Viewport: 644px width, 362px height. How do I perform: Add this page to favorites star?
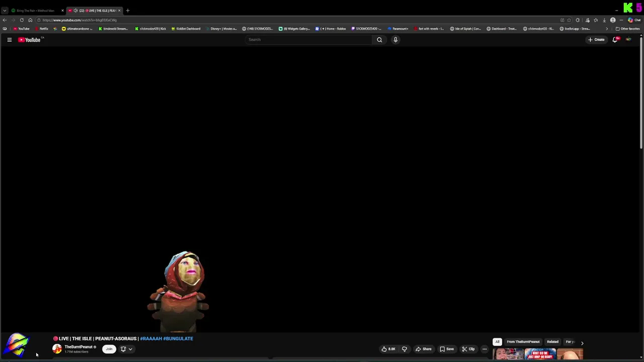point(569,20)
